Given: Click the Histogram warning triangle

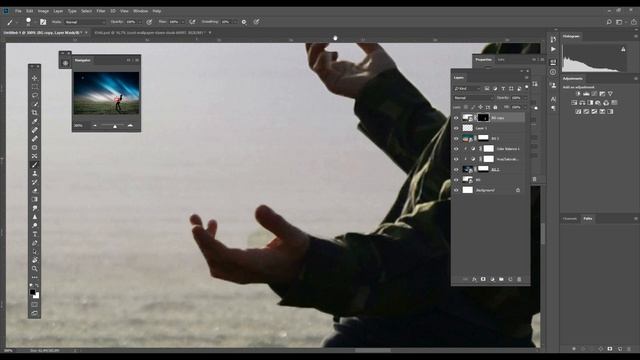Looking at the screenshot, I should (x=623, y=49).
